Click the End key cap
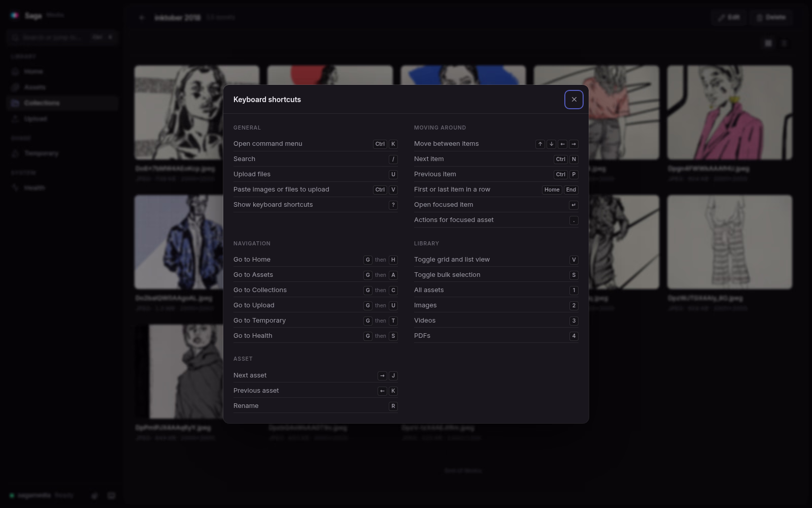Screen dimensions: 812x508 point(571,189)
